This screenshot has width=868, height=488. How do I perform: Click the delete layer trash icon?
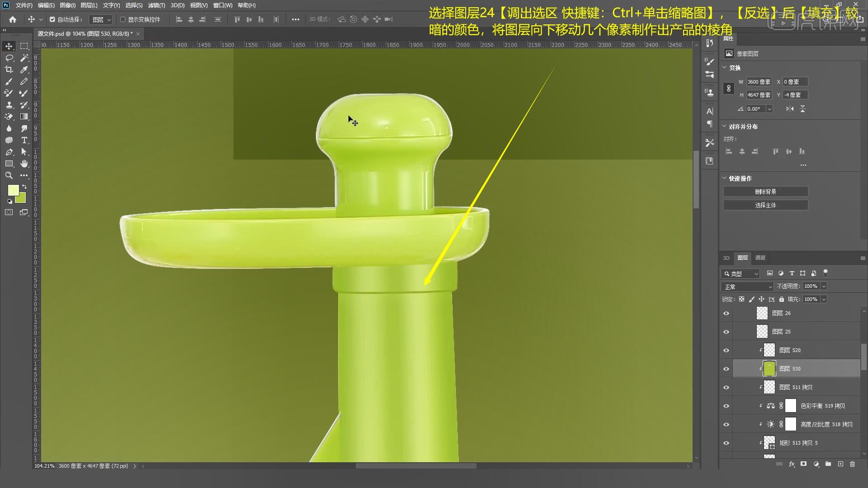tap(852, 464)
